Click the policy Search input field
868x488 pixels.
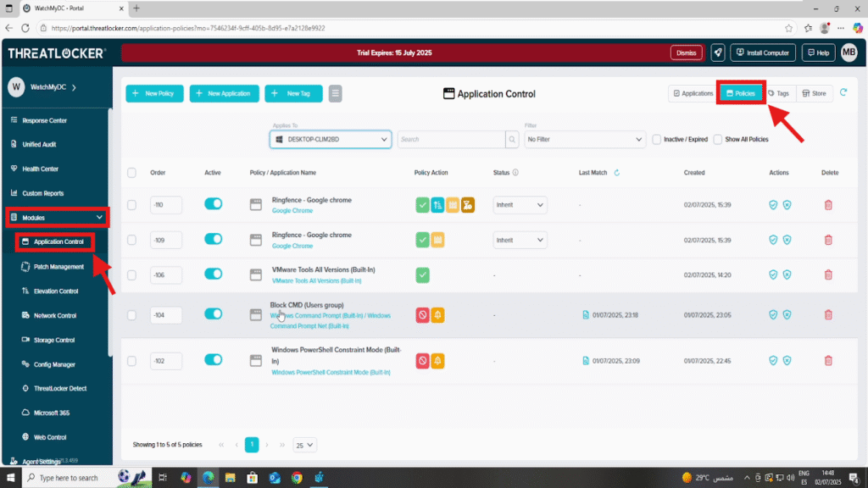(451, 140)
